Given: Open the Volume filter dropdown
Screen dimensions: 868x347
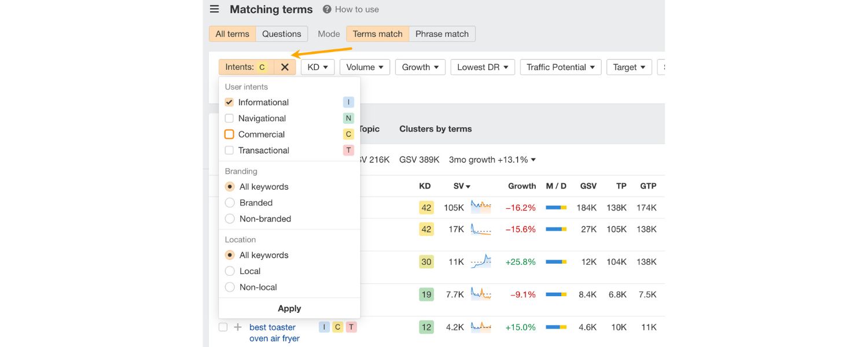Looking at the screenshot, I should click(x=364, y=67).
